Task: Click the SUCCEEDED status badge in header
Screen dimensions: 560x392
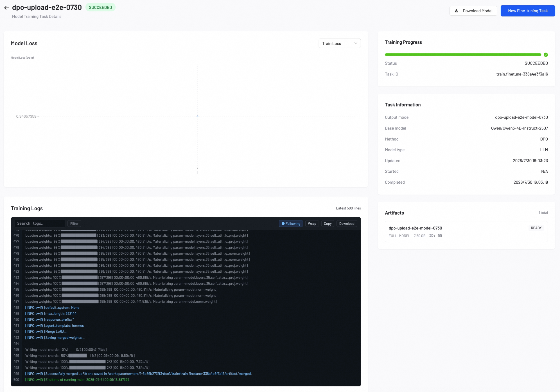Action: pyautogui.click(x=100, y=8)
